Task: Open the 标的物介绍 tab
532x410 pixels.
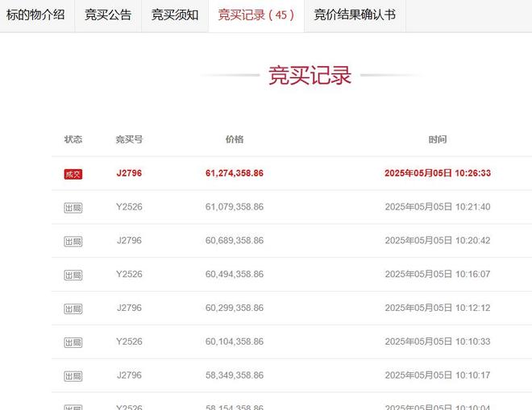Action: (x=35, y=15)
